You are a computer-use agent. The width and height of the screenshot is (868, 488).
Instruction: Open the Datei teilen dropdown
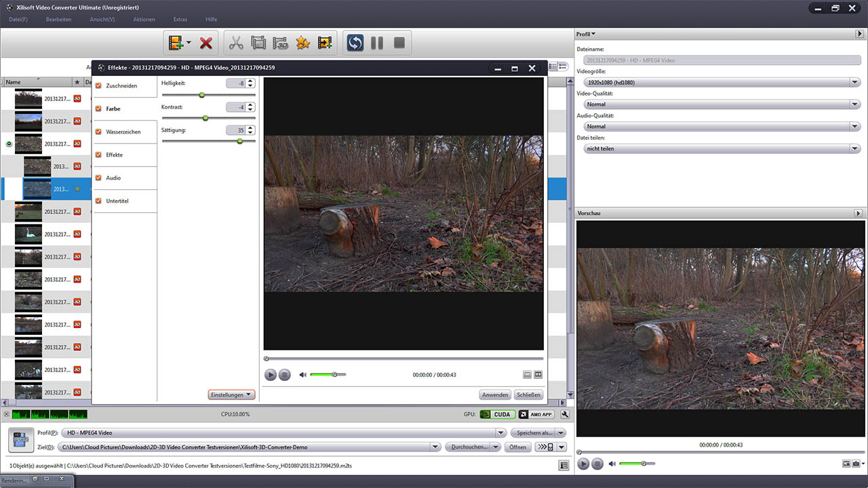click(854, 148)
